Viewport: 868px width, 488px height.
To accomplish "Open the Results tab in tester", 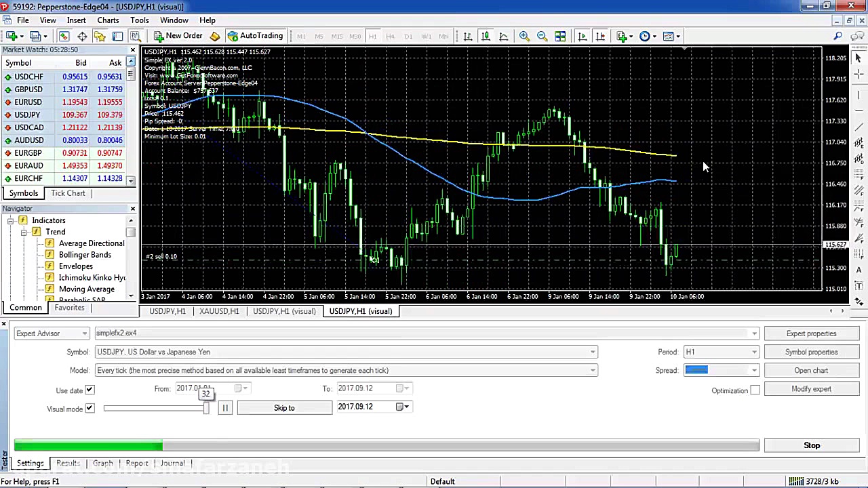I will click(68, 463).
